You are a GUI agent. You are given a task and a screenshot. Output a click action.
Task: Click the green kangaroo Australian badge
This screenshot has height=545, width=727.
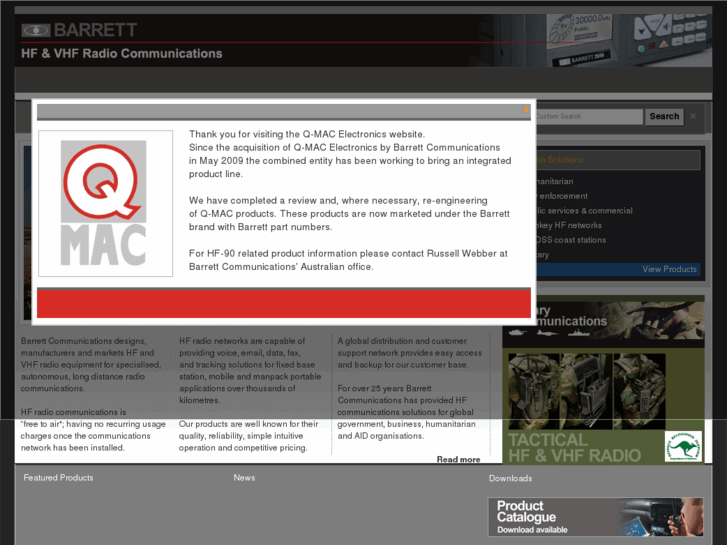tap(683, 446)
